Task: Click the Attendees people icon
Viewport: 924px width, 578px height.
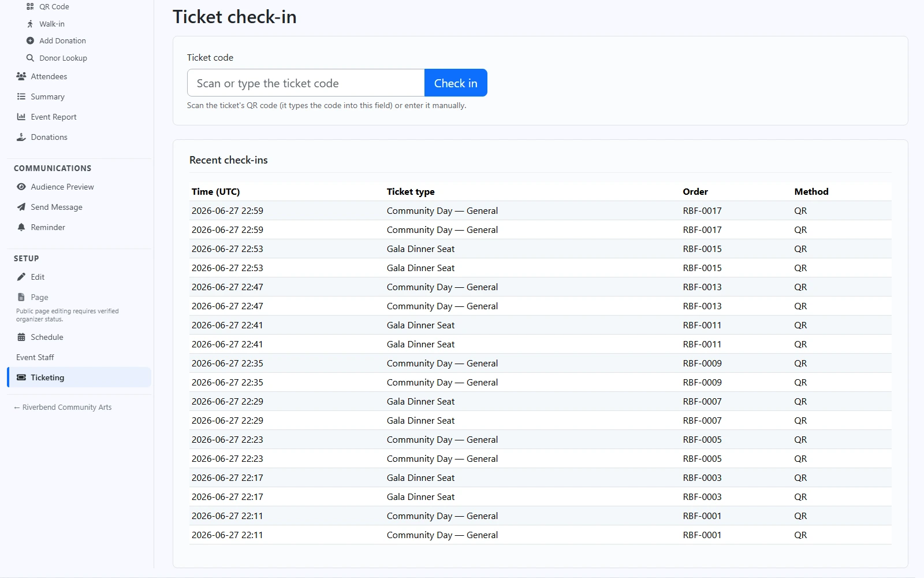Action: click(x=21, y=76)
